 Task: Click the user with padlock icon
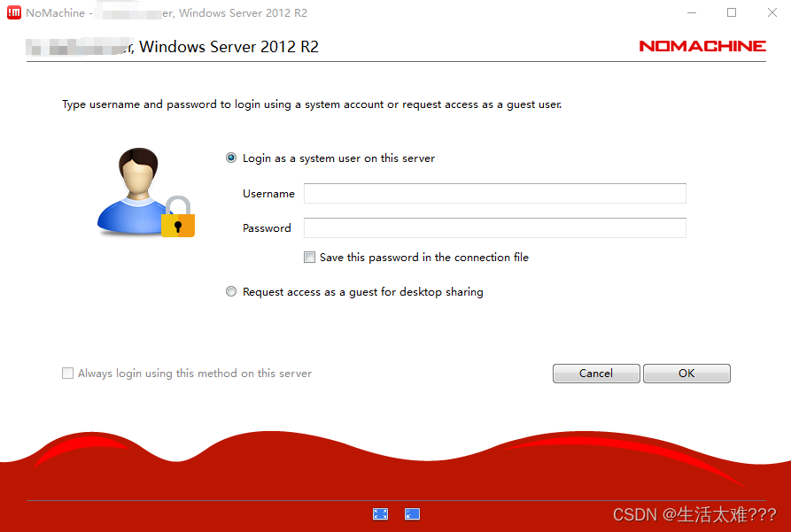coord(146,192)
